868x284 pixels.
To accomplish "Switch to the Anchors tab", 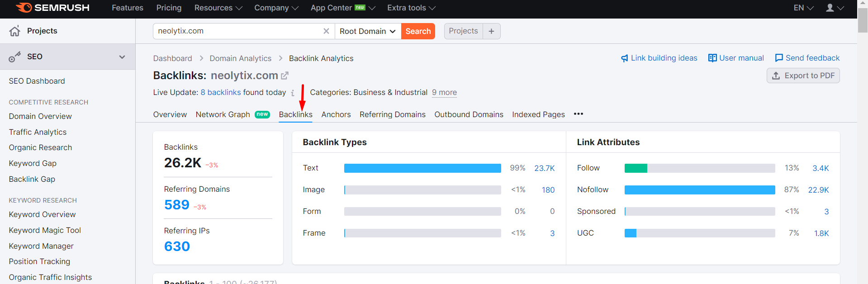I will pos(336,114).
